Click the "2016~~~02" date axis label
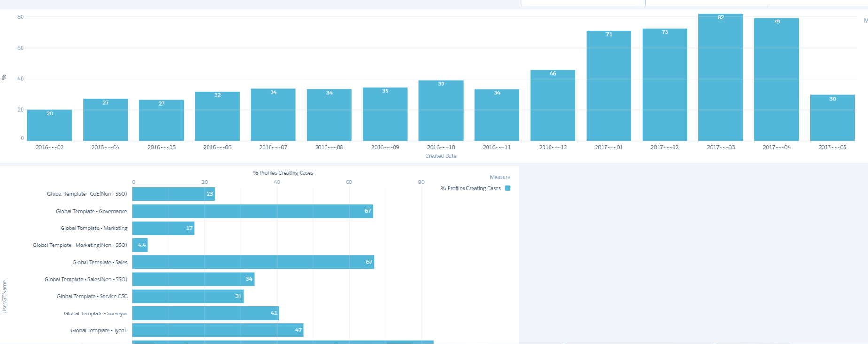 50,147
